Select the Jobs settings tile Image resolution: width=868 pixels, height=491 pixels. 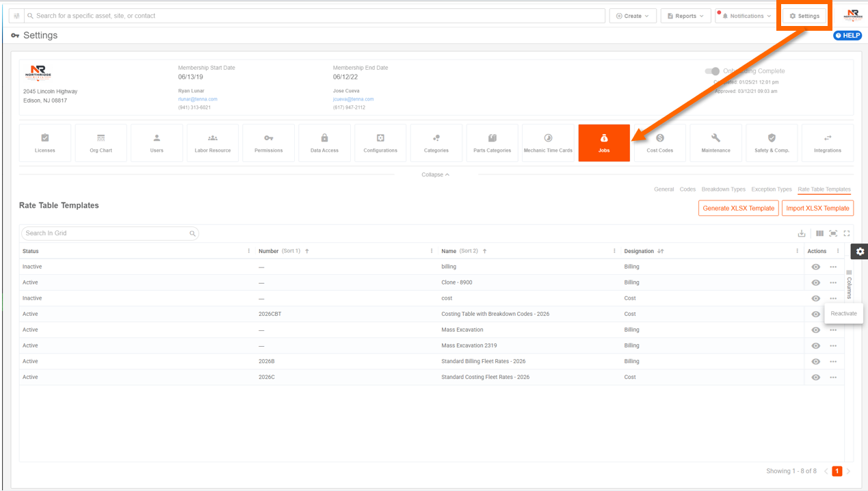(x=604, y=143)
